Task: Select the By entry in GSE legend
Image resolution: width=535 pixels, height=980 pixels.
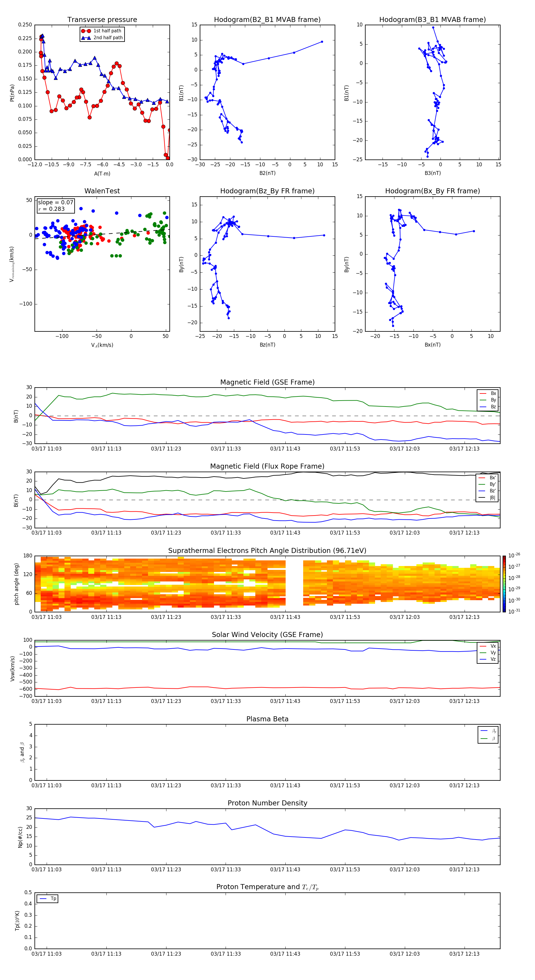Action: tap(488, 400)
